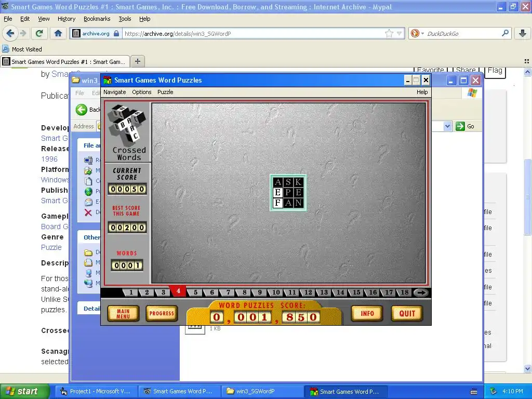The image size is (532, 399).
Task: Click the green Back icon in Explorer window
Action: click(82, 110)
